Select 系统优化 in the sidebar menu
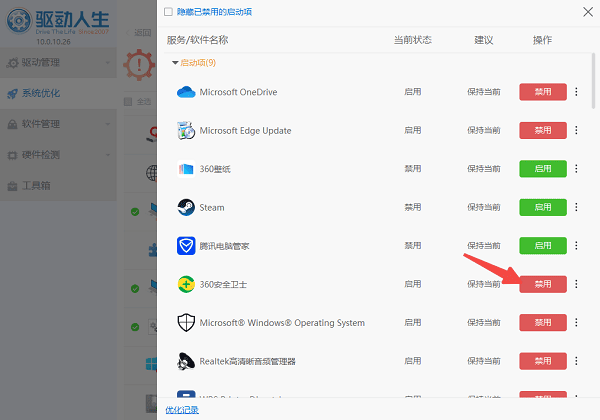The height and width of the screenshot is (420, 600). (58, 93)
